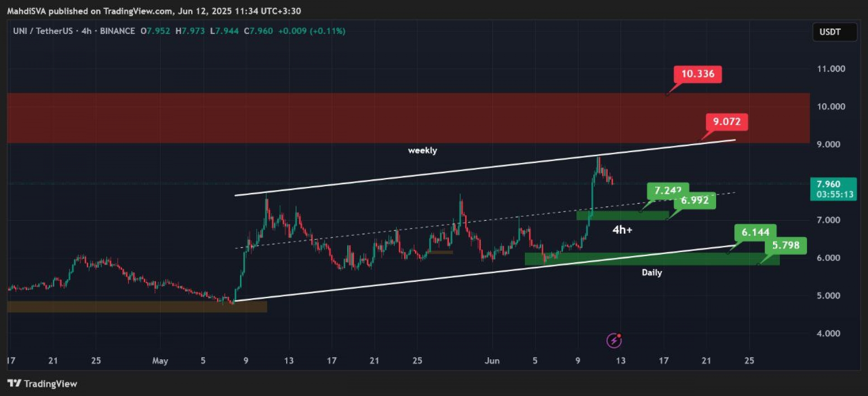Click the 5.798 green price label
The image size is (868, 396).
click(x=785, y=245)
